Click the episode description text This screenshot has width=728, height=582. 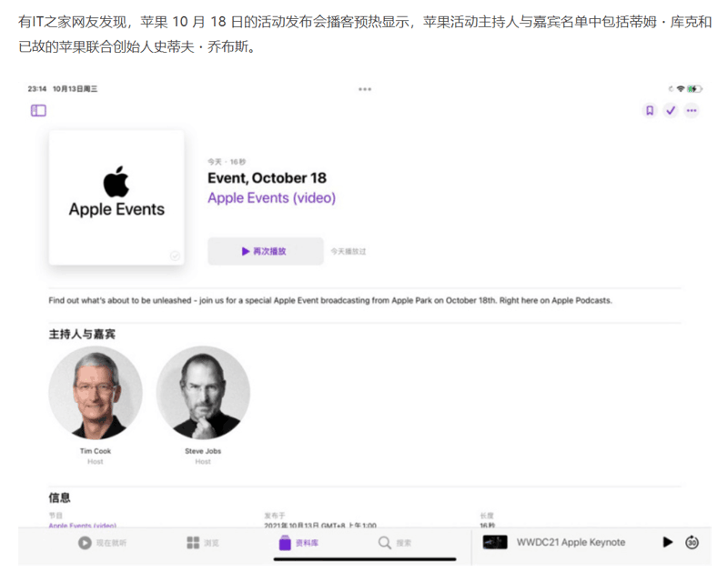(x=330, y=300)
